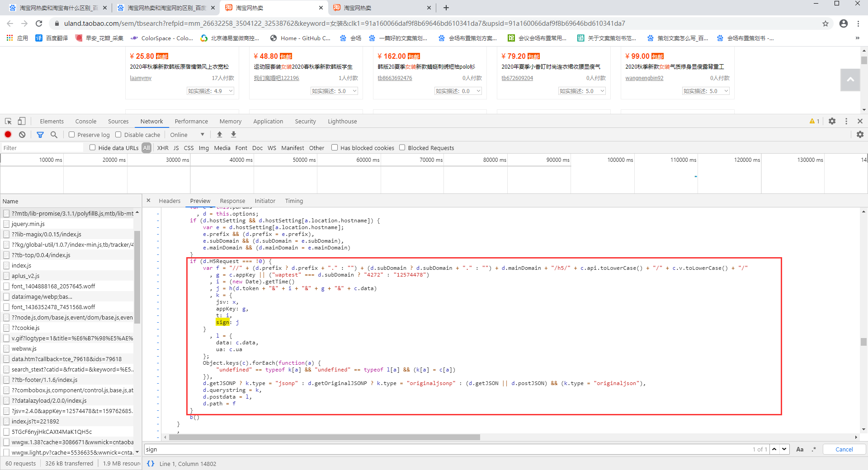This screenshot has height=470, width=868.
Task: Open network search magnifier
Action: coord(54,135)
